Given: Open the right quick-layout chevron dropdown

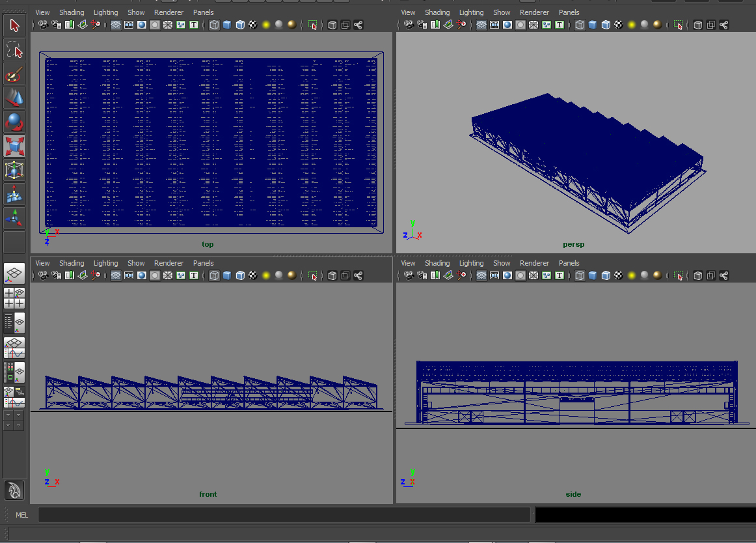Looking at the screenshot, I should tap(19, 415).
